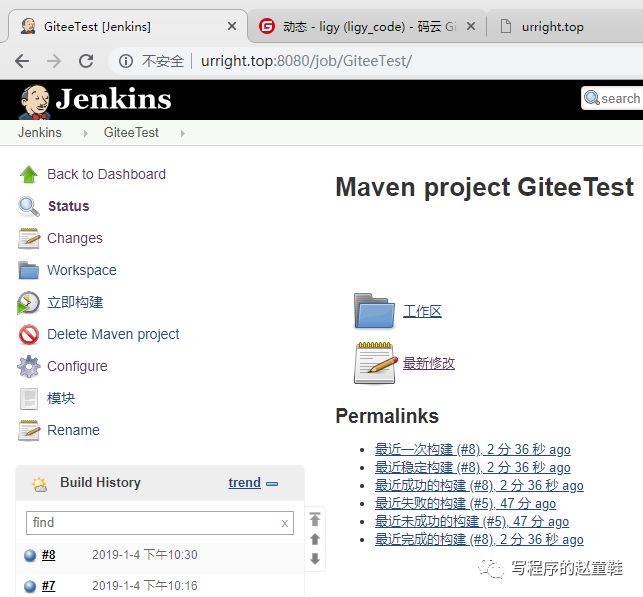Image resolution: width=643 pixels, height=597 pixels.
Task: Open build #7 link in history
Action: 48,586
